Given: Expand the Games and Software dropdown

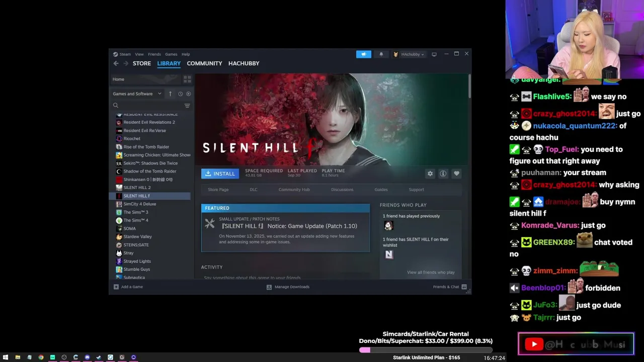Looking at the screenshot, I should [137, 94].
